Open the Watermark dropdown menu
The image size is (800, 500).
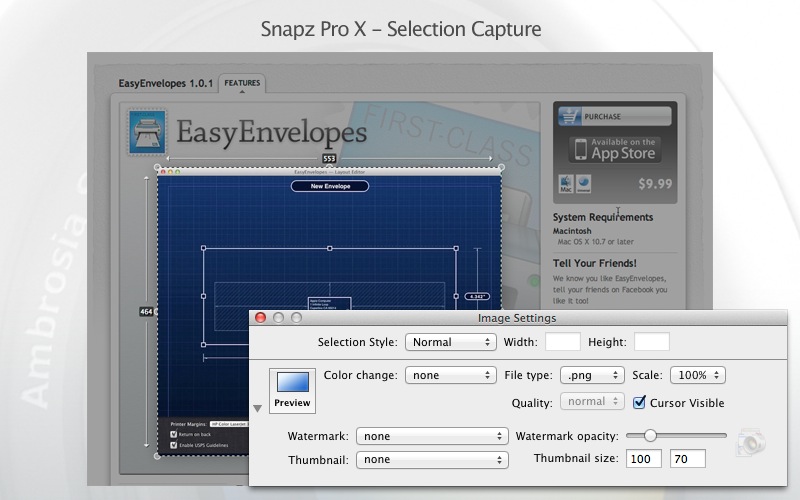[x=432, y=436]
